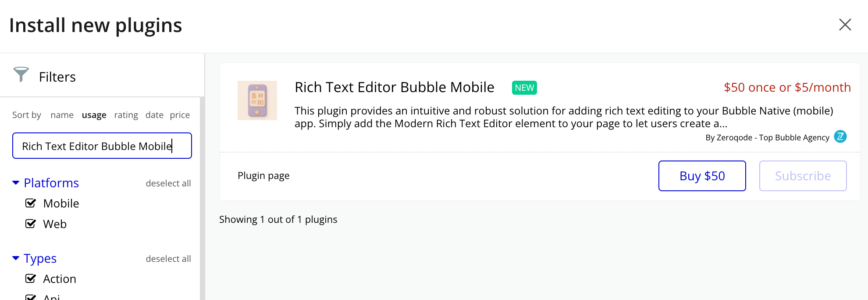Open the Plugin page link
This screenshot has width=868, height=300.
[x=263, y=175]
